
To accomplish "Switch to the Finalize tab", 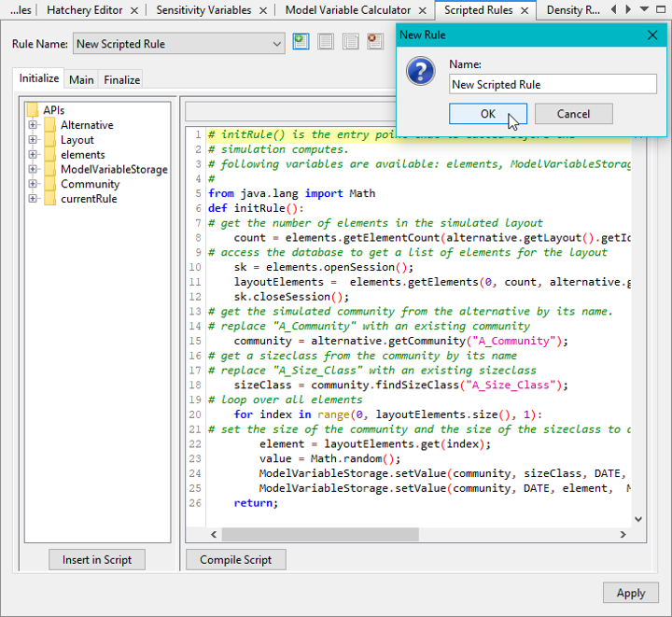I will pyautogui.click(x=121, y=79).
